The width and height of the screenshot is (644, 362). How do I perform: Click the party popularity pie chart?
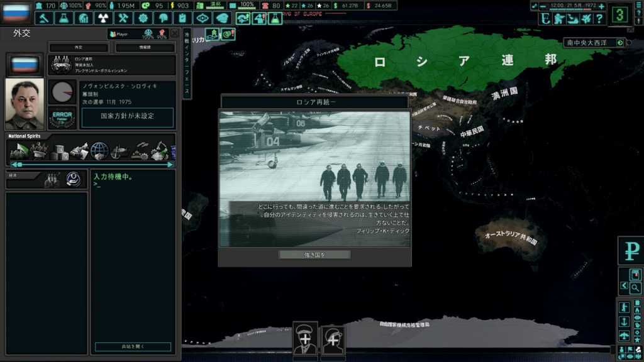point(62,92)
